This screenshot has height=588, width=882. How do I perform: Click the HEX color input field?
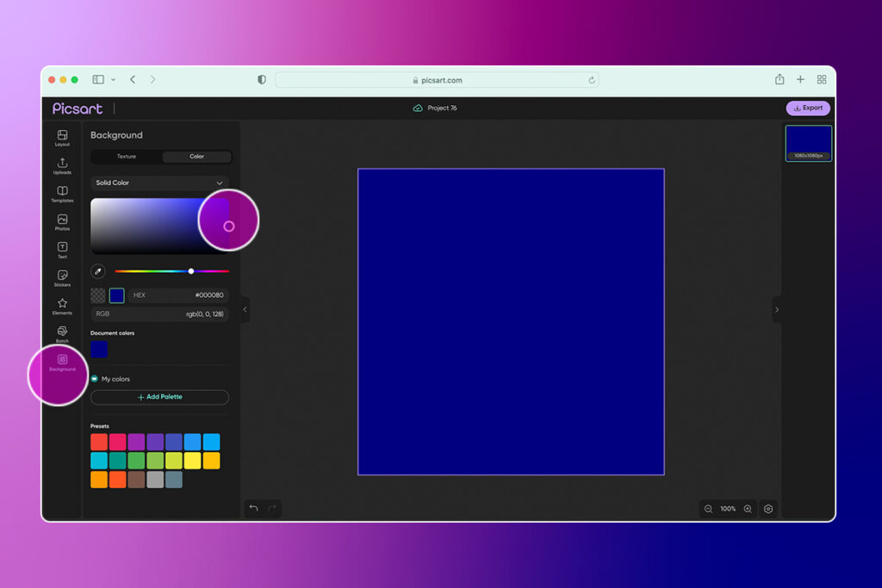pyautogui.click(x=179, y=295)
